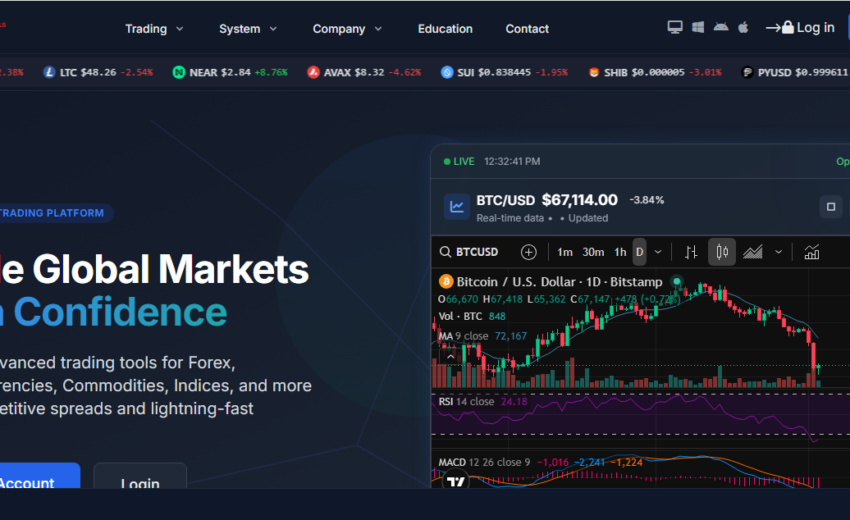Click the SUI coin ticker icon
This screenshot has width=850, height=520.
447,72
